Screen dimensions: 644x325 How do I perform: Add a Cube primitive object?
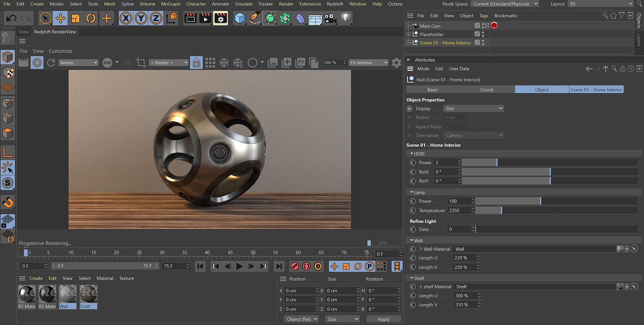pos(240,18)
